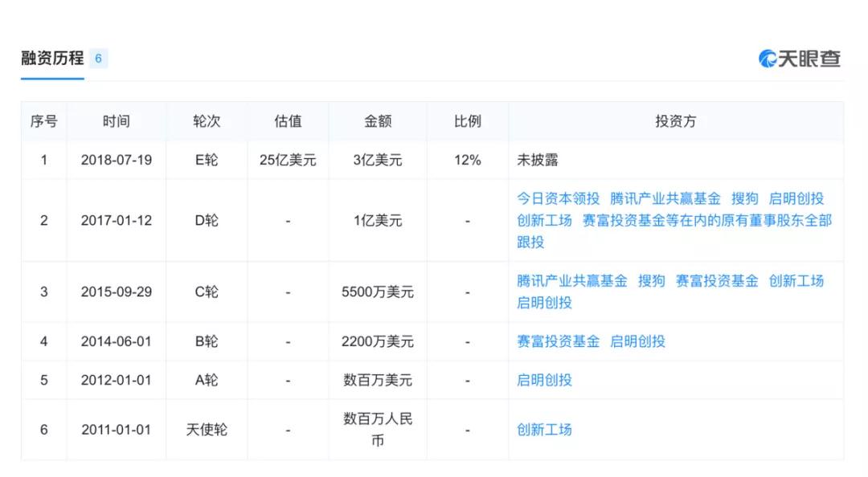Click 启明创投 in the A轮 row
This screenshot has width=868, height=477.
coord(544,380)
